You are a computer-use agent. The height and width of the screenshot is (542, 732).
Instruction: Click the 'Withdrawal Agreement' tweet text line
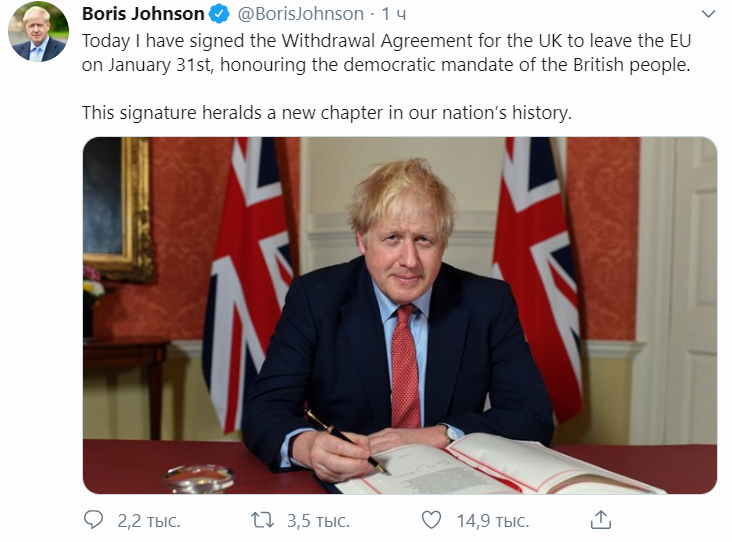(387, 41)
